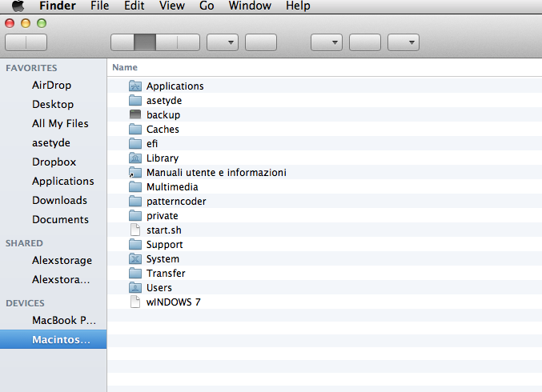This screenshot has width=542, height=392.
Task: Click the dark backup drive icon
Action: click(x=135, y=114)
